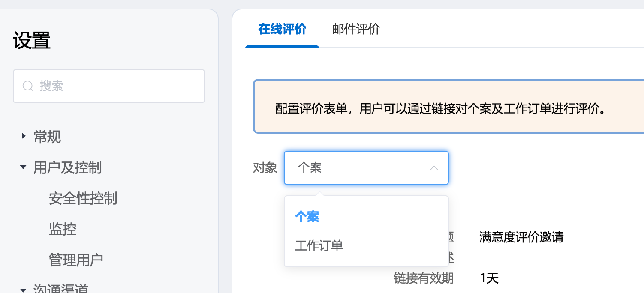Image resolution: width=644 pixels, height=293 pixels.
Task: Click the 用户及控制 category label
Action: (x=67, y=168)
